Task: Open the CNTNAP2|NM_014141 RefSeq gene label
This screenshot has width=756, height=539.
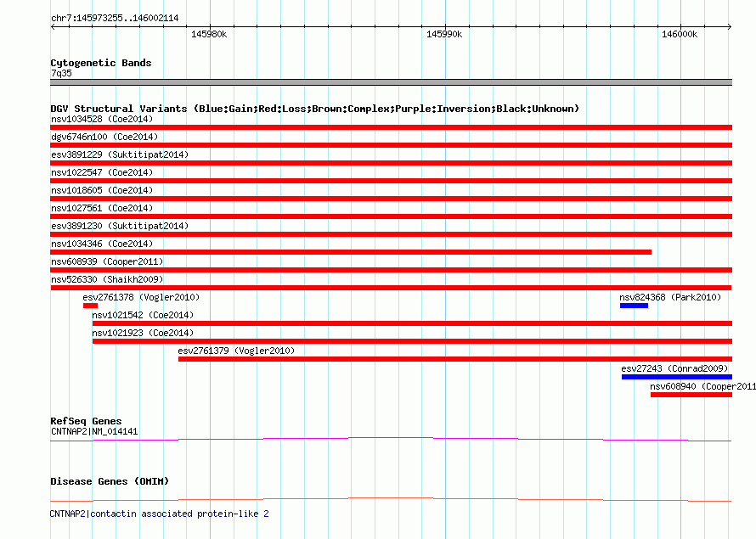Action: (x=94, y=431)
